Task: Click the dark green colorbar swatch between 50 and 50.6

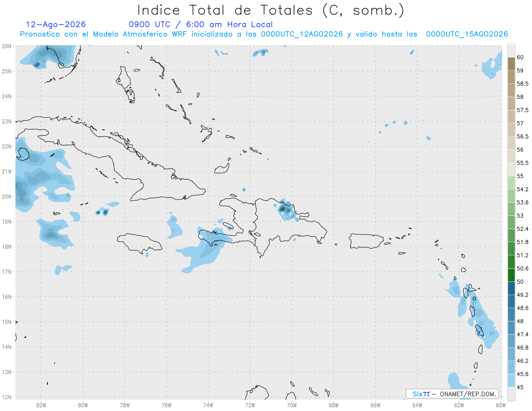Action: pyautogui.click(x=511, y=275)
